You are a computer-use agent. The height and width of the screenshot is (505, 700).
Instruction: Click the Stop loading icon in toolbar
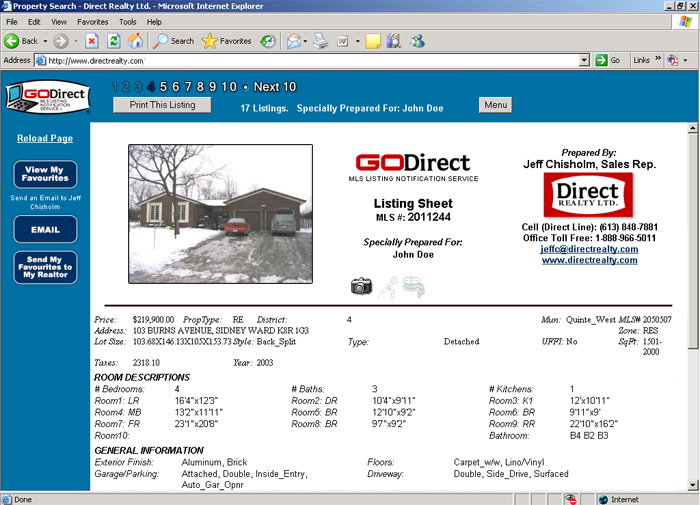(91, 41)
